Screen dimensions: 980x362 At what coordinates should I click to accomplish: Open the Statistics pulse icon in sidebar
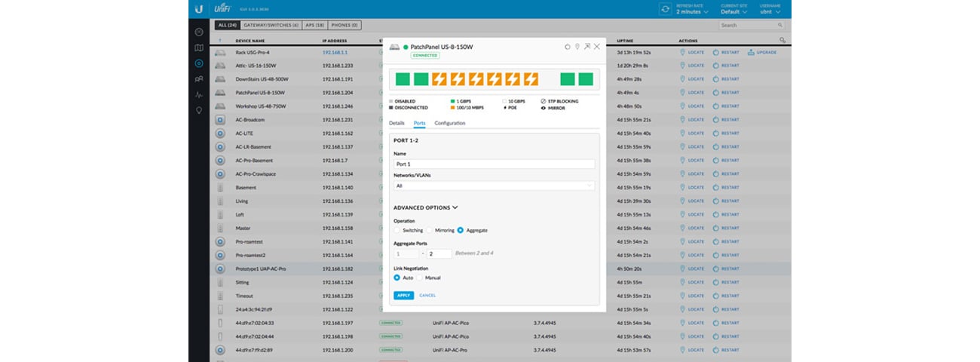(199, 95)
